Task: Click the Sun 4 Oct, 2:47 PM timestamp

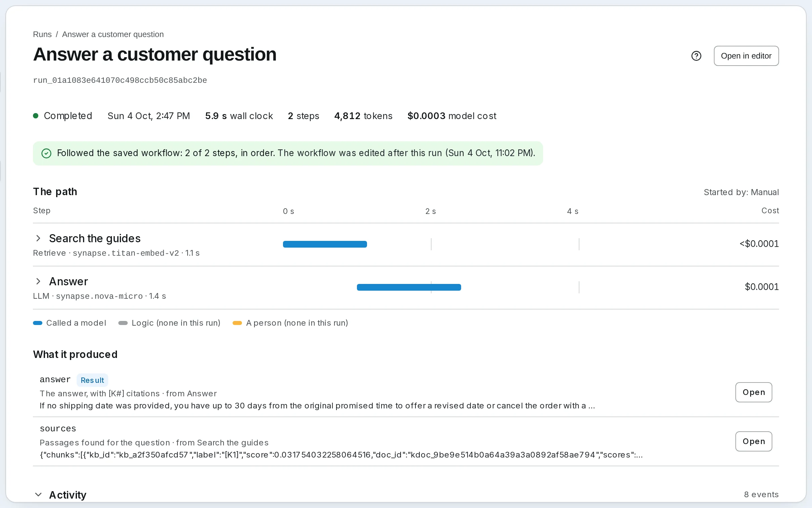Action: coord(149,116)
